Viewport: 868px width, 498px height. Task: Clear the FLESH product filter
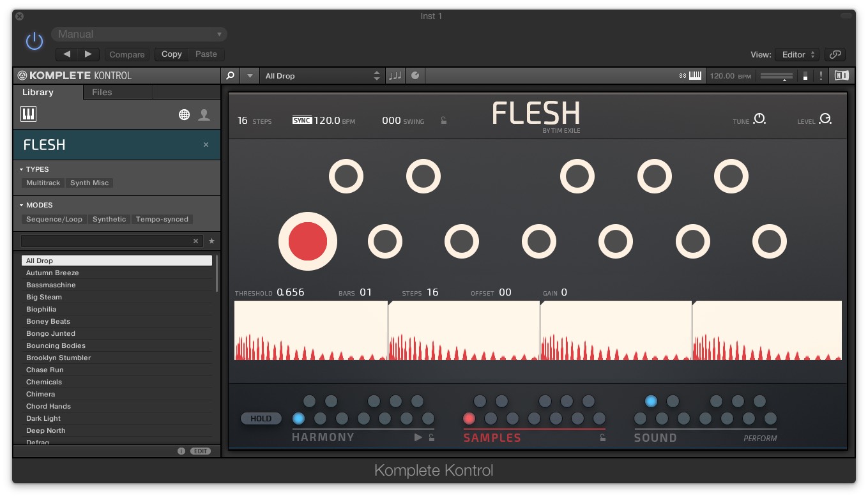click(206, 145)
